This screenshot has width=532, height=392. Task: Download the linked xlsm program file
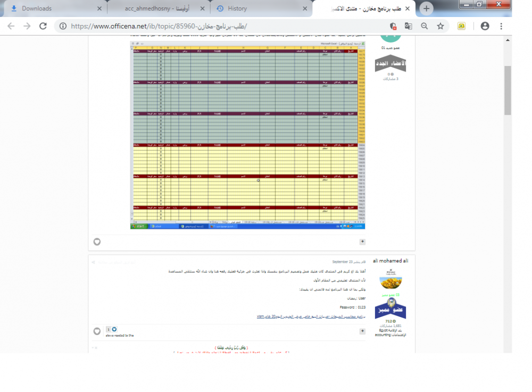pos(311,316)
